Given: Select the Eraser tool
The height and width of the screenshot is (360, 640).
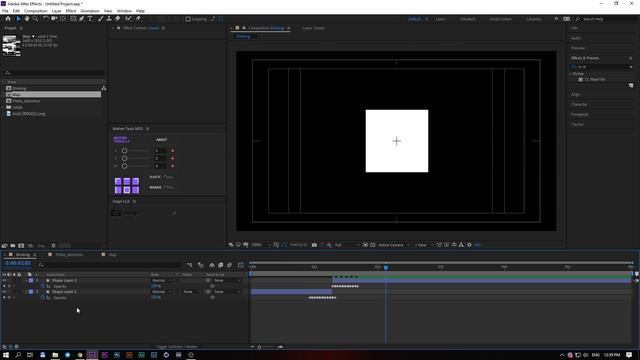Looking at the screenshot, I should [118, 19].
